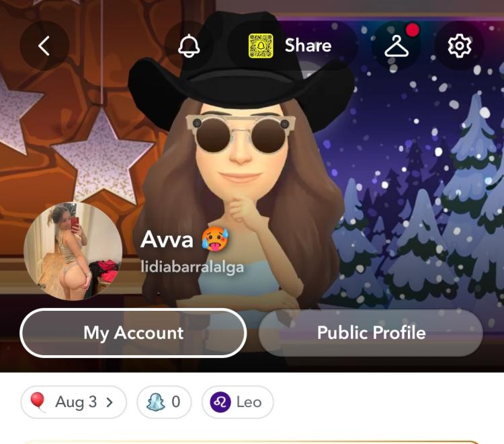Tap the Avva display name

(x=167, y=239)
